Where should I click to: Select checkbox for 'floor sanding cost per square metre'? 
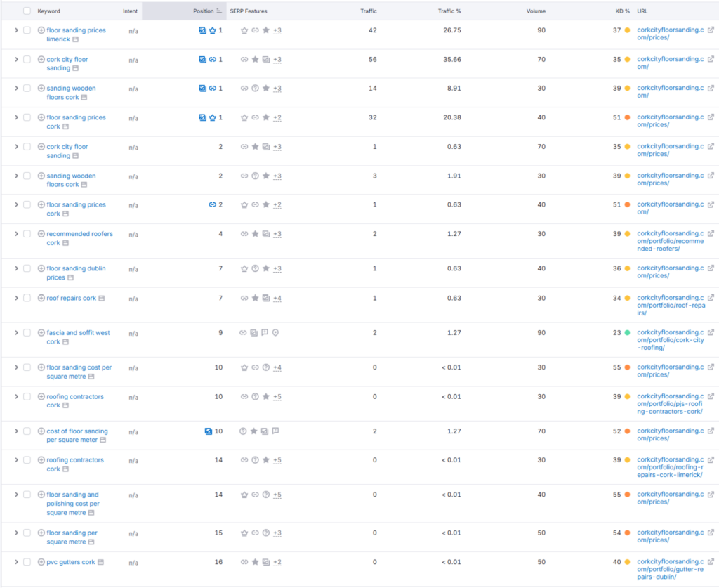pos(27,368)
